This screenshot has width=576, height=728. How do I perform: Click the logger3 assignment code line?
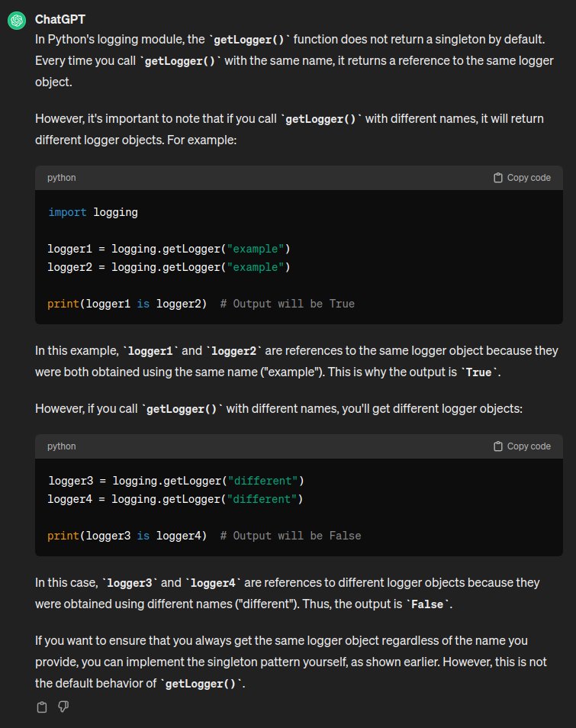pyautogui.click(x=176, y=481)
